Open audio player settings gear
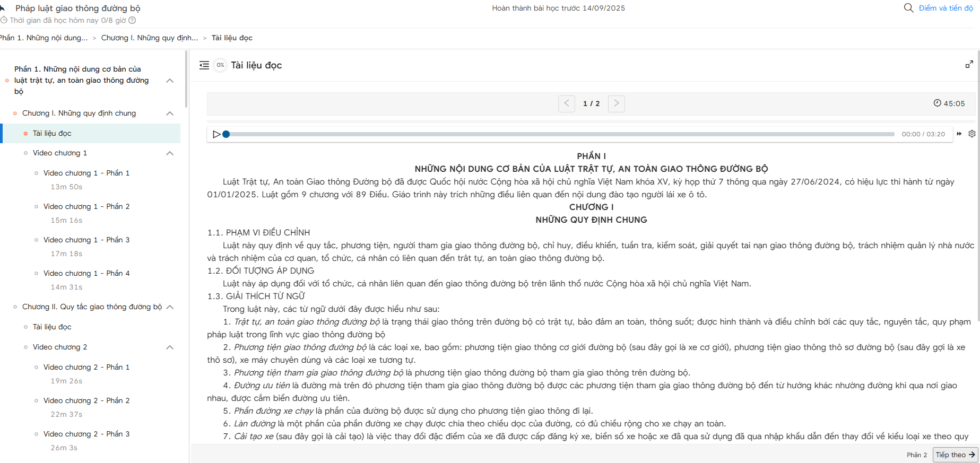The image size is (980, 463). pos(972,134)
